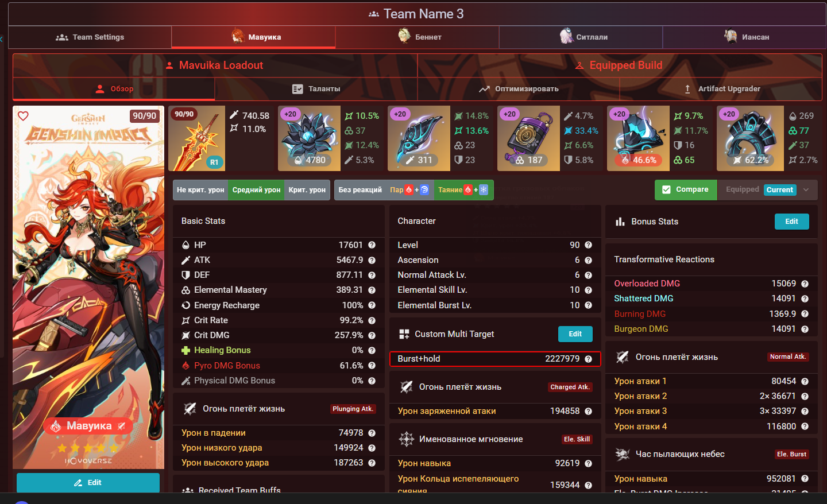This screenshot has height=504, width=827.
Task: Click the help icon beside Burst+hold value
Action: point(588,359)
